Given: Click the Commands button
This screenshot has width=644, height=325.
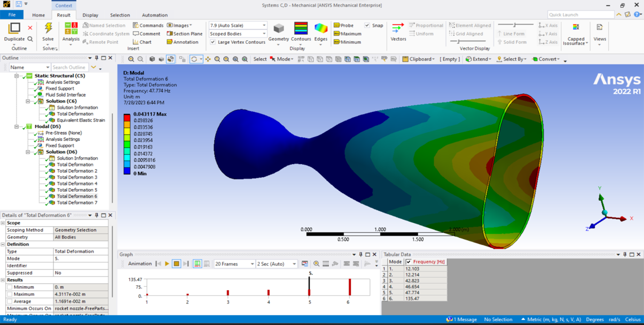Looking at the screenshot, I should 148,26.
